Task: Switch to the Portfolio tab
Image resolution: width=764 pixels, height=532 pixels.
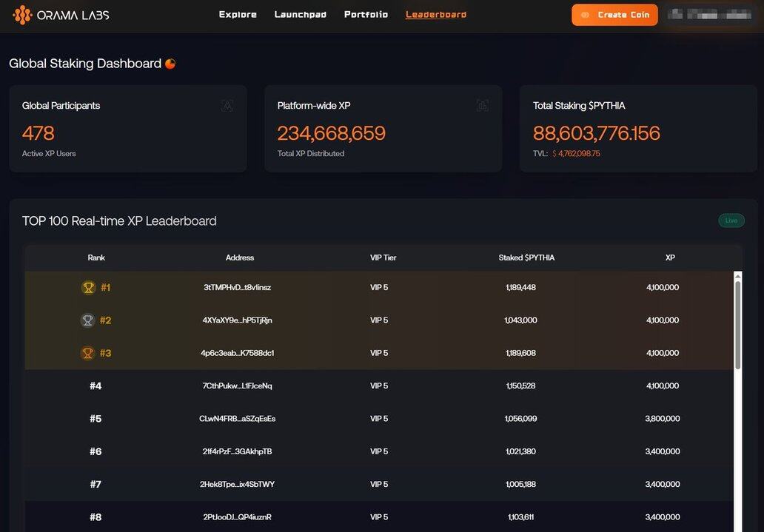Action: point(366,15)
